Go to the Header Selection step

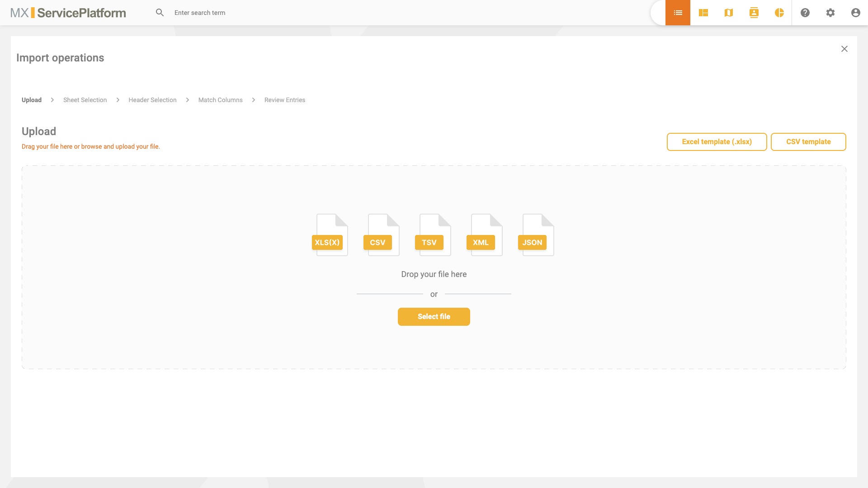(152, 100)
